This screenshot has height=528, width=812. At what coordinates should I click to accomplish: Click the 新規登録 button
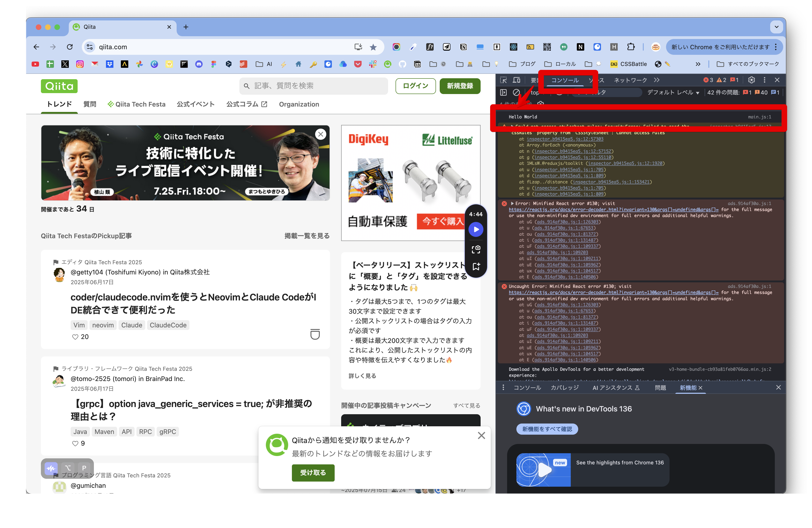click(x=460, y=86)
